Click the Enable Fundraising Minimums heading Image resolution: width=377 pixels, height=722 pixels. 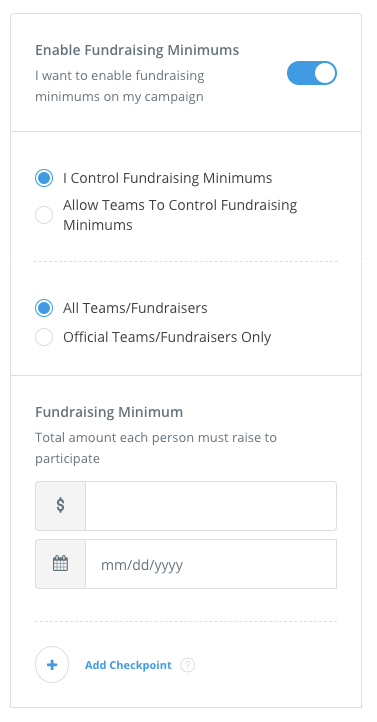pos(137,50)
